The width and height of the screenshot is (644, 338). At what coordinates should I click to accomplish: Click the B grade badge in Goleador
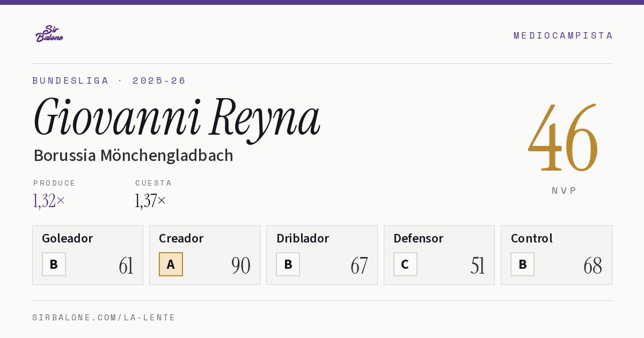54,264
